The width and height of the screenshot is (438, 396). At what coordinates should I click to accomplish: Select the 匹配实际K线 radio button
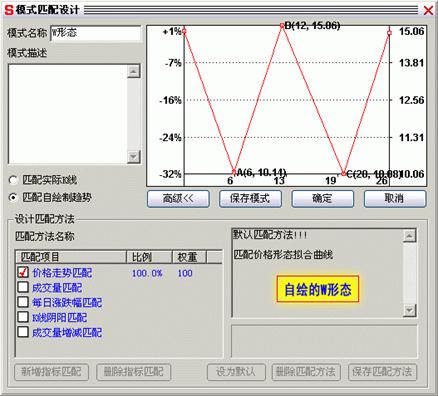click(x=13, y=180)
